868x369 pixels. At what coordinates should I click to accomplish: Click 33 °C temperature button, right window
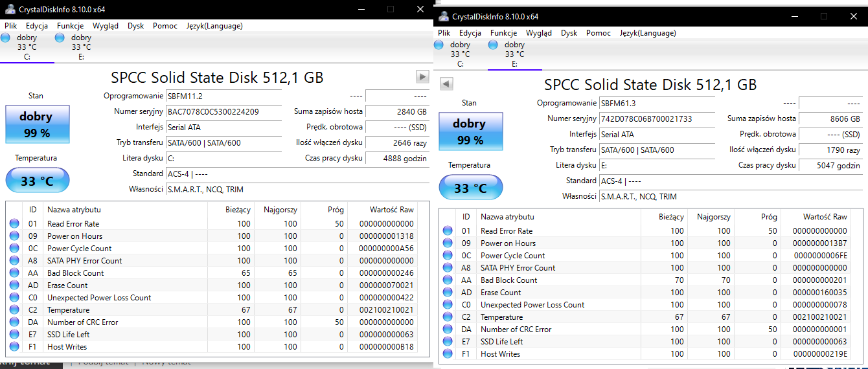[x=470, y=188]
